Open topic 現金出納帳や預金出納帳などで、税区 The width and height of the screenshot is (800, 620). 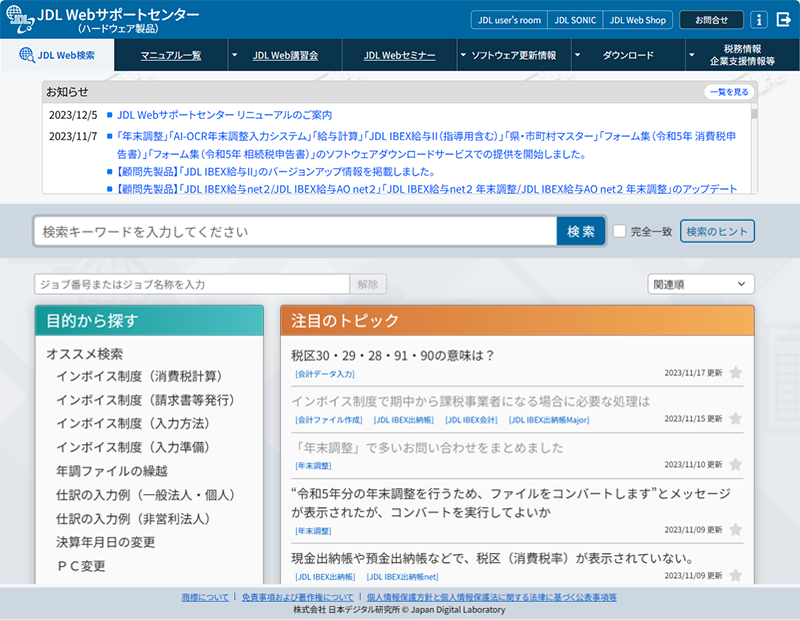click(492, 558)
